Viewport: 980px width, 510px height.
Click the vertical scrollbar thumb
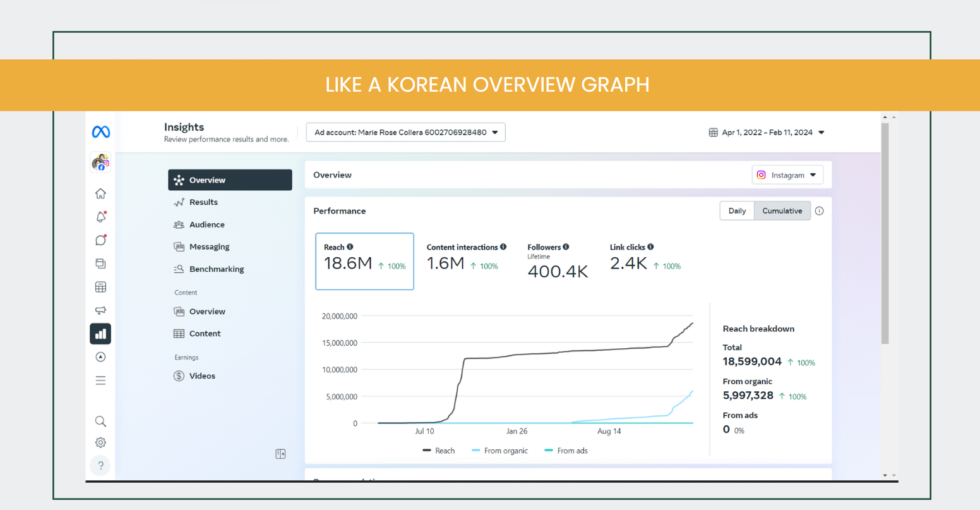click(x=885, y=234)
